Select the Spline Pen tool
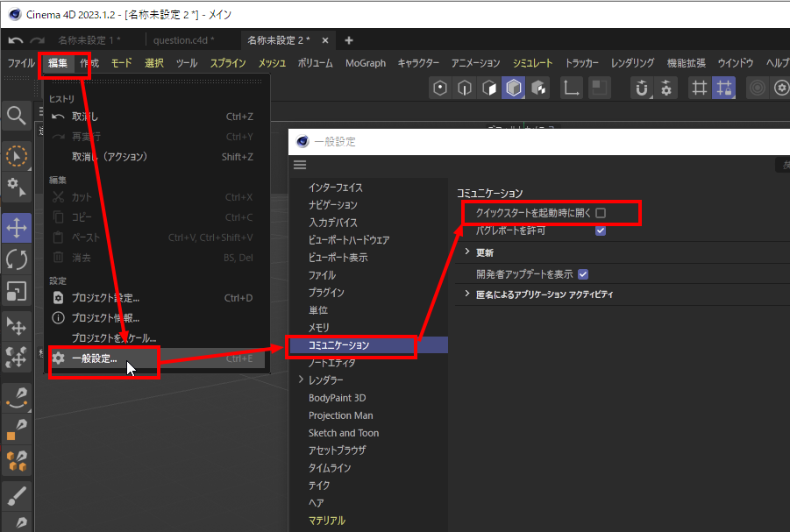The image size is (790, 532). [16, 398]
